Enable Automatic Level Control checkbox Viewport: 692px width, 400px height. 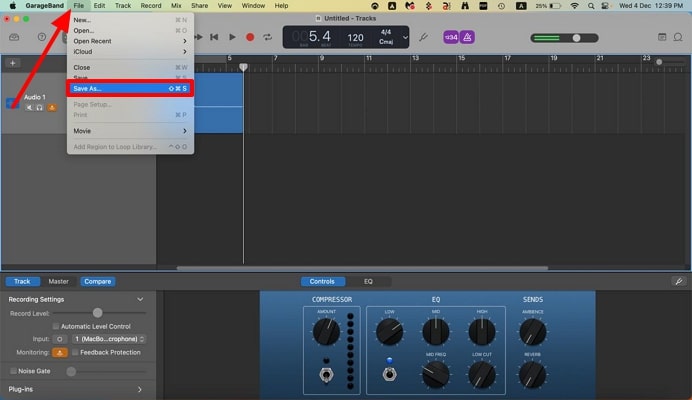coord(56,326)
